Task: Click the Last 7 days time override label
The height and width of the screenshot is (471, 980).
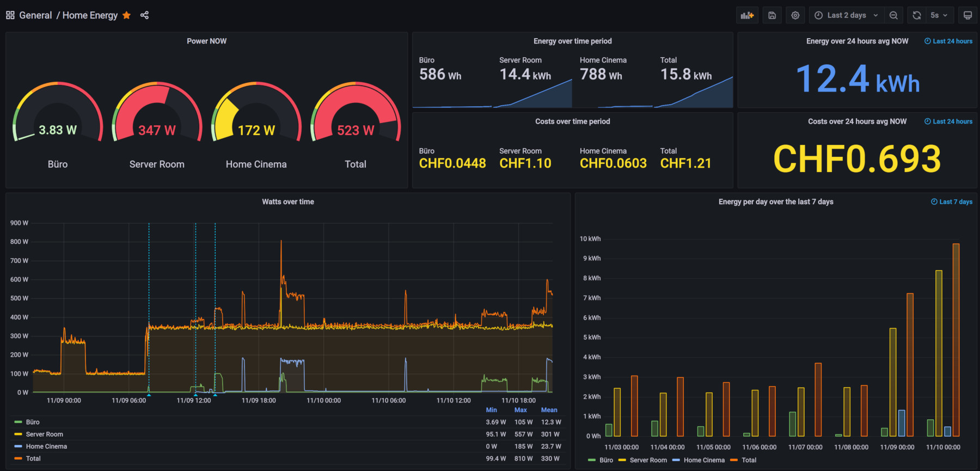Action: [x=952, y=201]
